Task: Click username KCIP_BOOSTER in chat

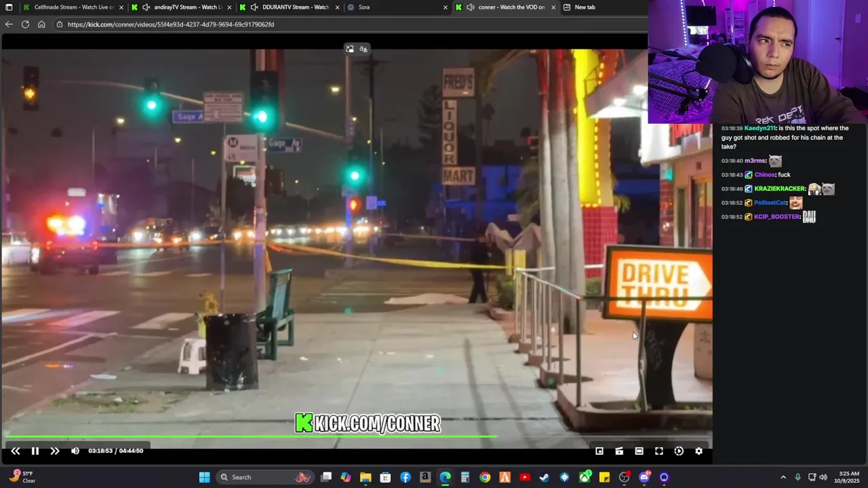Action: pos(777,217)
